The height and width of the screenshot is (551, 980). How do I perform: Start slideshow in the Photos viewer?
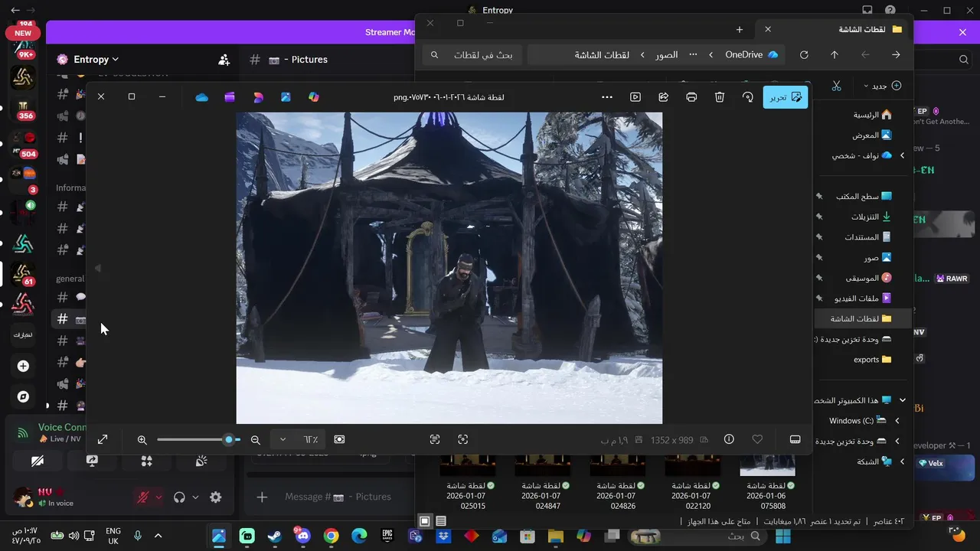[635, 97]
